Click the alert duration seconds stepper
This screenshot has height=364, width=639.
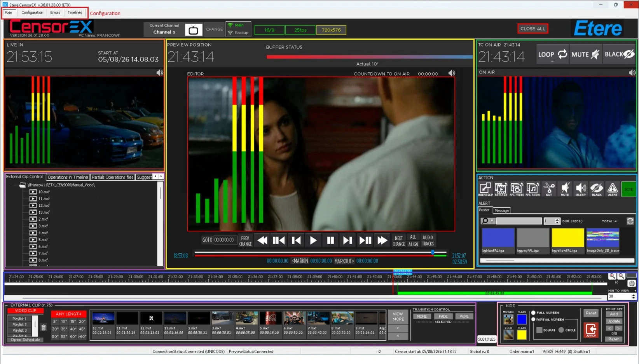pyautogui.click(x=557, y=221)
